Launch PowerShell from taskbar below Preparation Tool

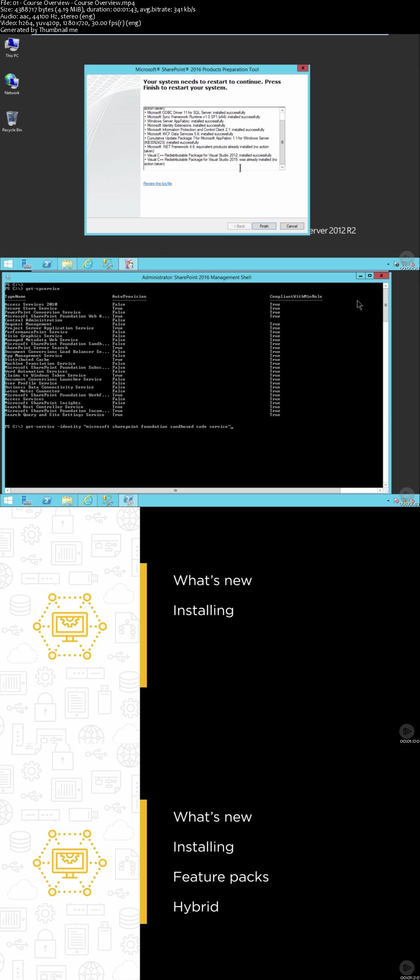(47, 264)
